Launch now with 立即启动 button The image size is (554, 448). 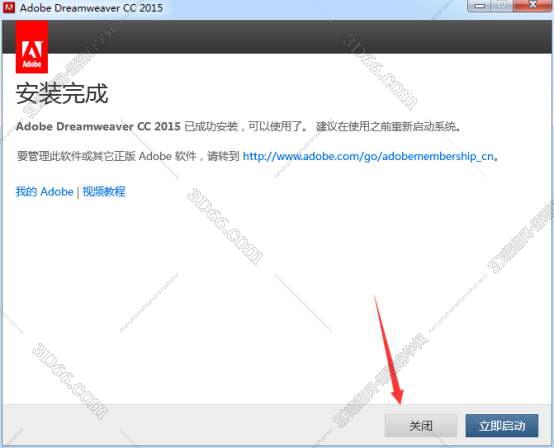(502, 426)
